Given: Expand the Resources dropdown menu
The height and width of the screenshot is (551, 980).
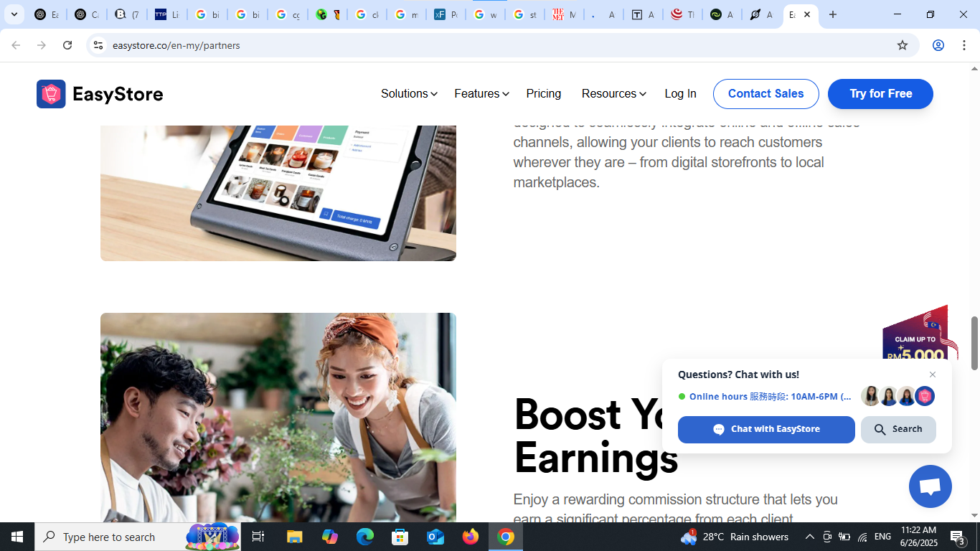Looking at the screenshot, I should coord(614,94).
